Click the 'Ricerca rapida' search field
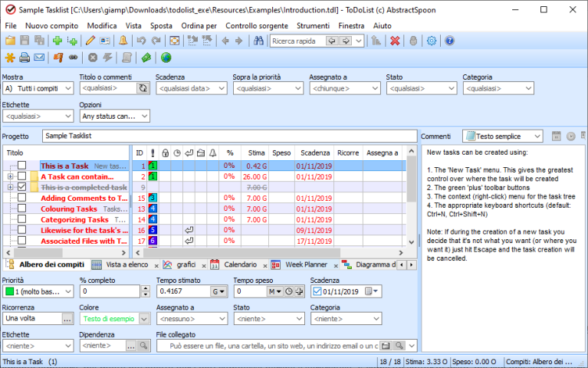This screenshot has height=368, width=588. point(298,41)
